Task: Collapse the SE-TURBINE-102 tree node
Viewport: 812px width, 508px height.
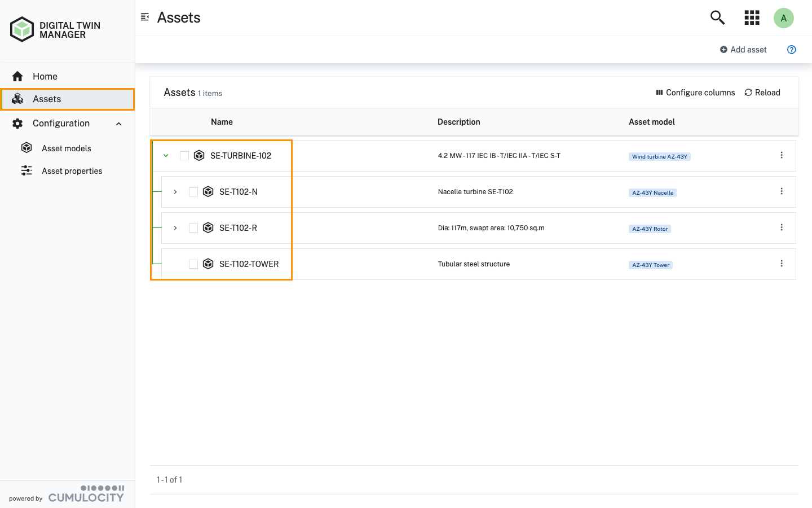Action: tap(166, 156)
